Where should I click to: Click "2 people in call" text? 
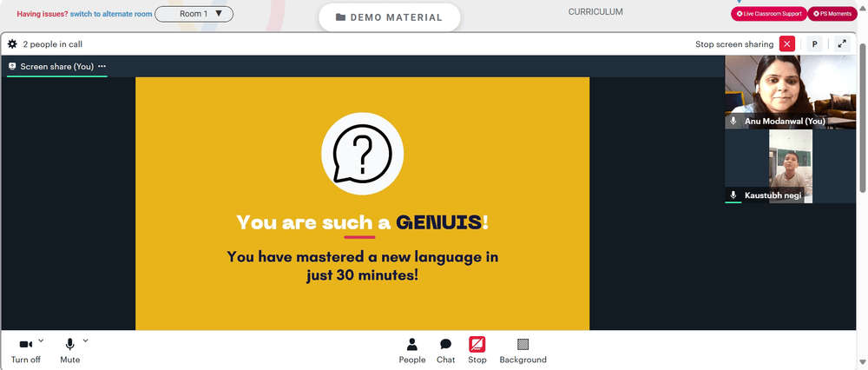point(53,44)
